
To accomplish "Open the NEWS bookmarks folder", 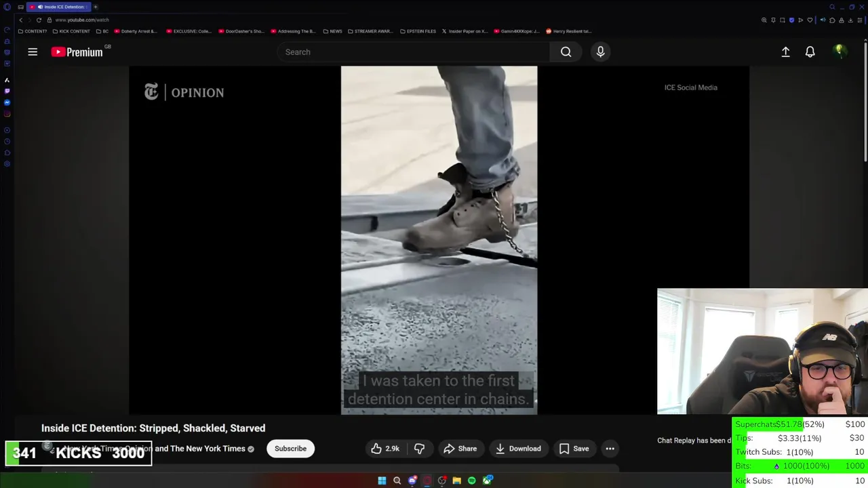I will pos(332,31).
